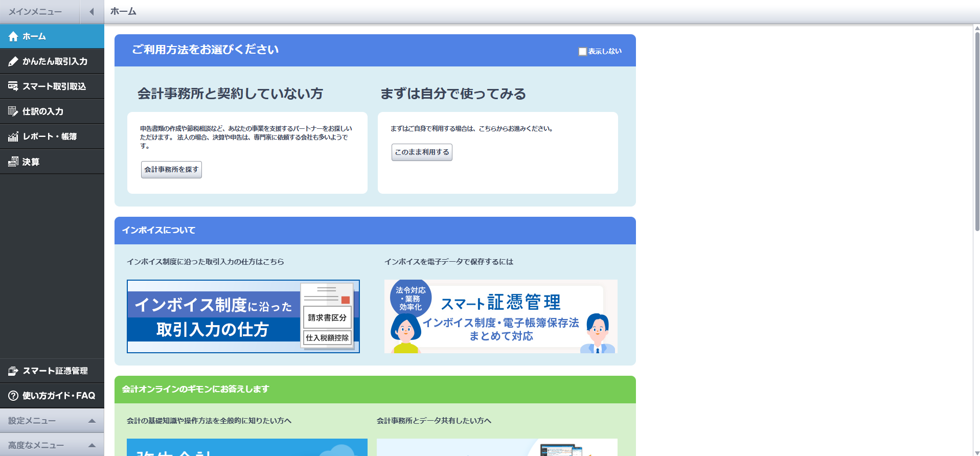Expand the 設定メニュー section
Image resolution: width=980 pixels, height=456 pixels.
pos(92,421)
